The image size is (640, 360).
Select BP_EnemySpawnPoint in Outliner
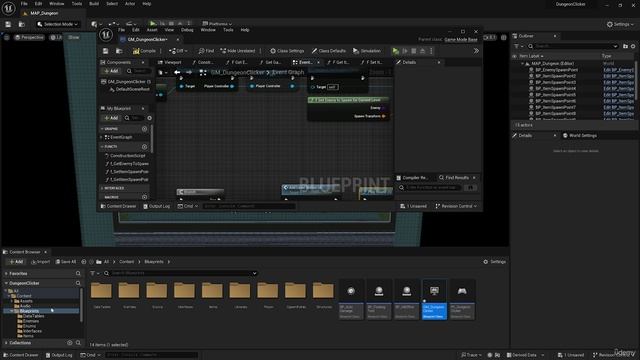(556, 70)
